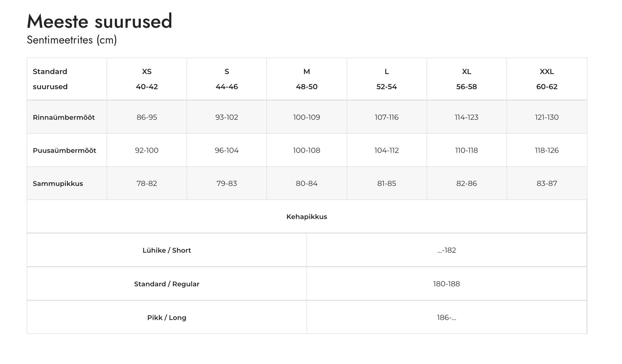Select the "Standard / Regular" label

[167, 284]
